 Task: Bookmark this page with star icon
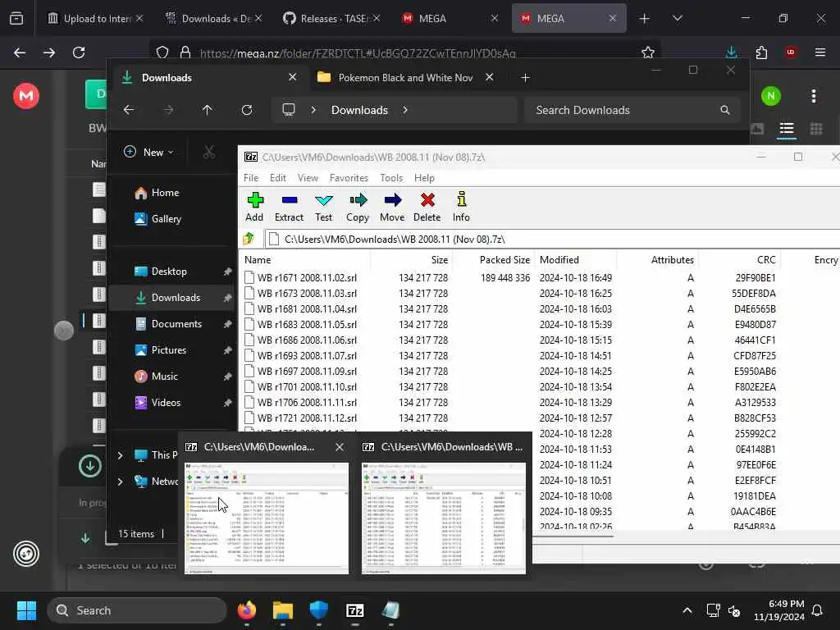point(648,52)
